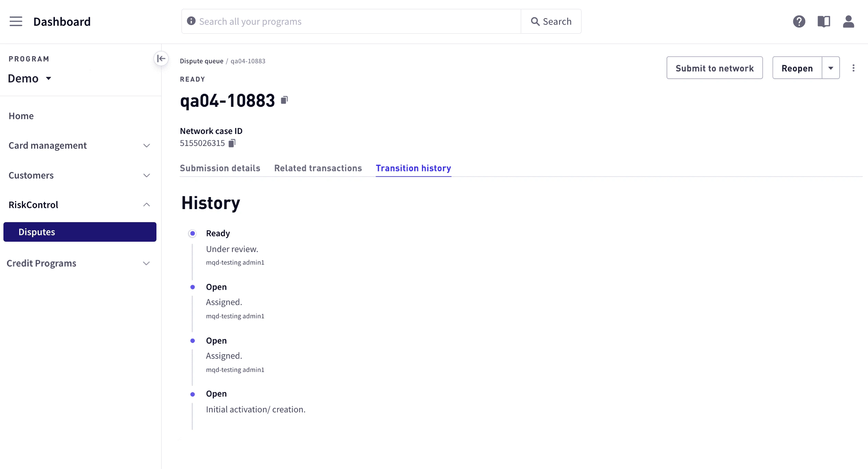The image size is (868, 469).
Task: Switch to Submission details tab
Action: 220,168
